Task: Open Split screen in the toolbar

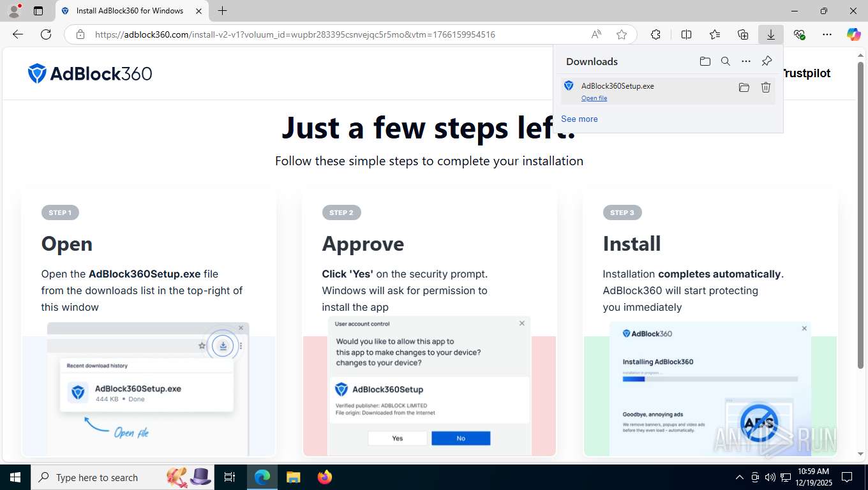Action: coord(686,34)
